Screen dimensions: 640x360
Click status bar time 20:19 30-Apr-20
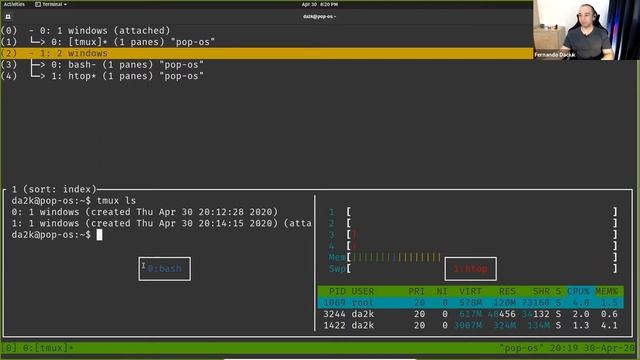pos(592,348)
